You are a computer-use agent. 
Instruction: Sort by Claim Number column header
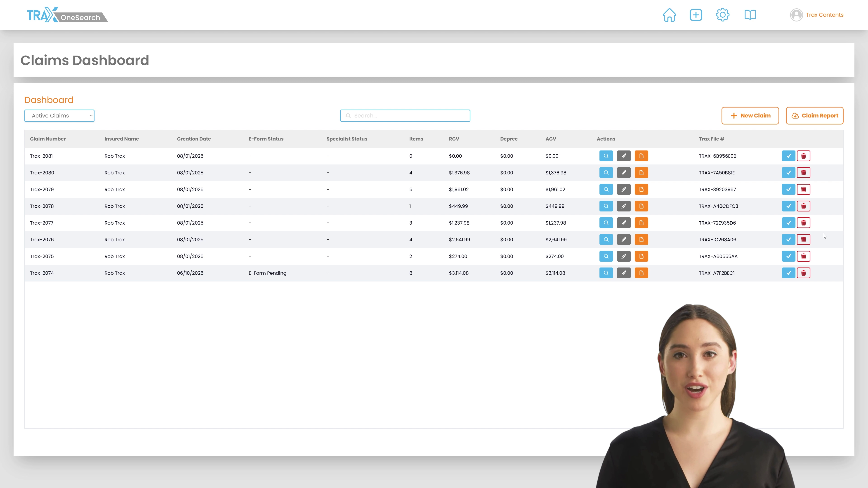click(48, 139)
